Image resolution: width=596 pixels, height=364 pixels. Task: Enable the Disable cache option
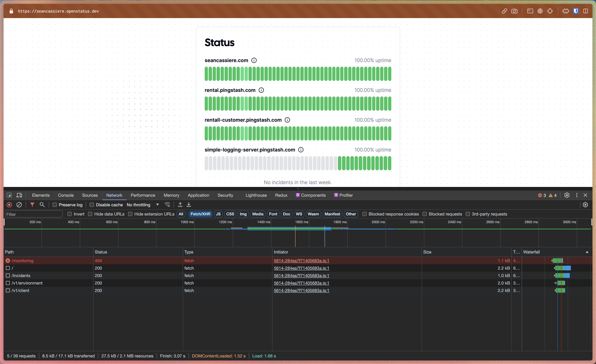coord(92,205)
